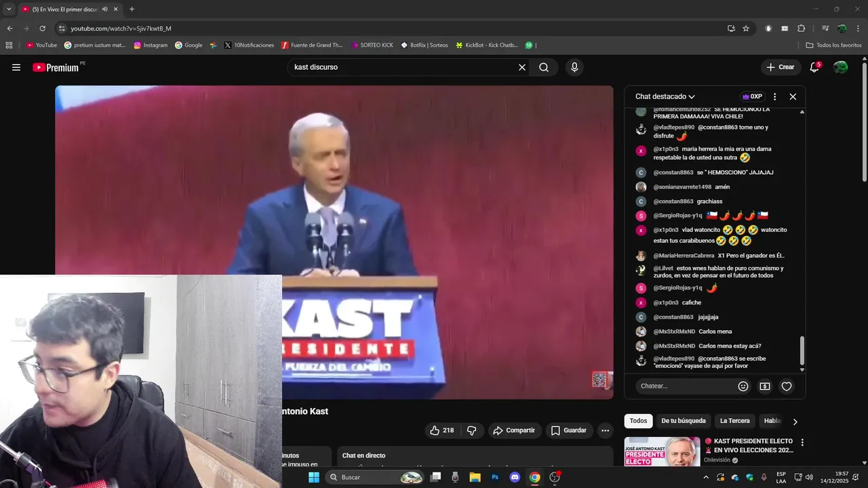Start voice search with the microphone

coord(574,67)
